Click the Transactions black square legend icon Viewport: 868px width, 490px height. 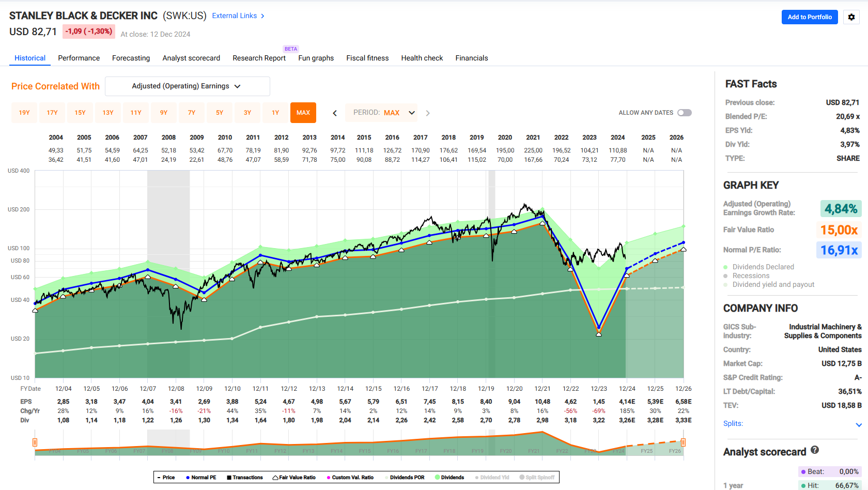(229, 478)
